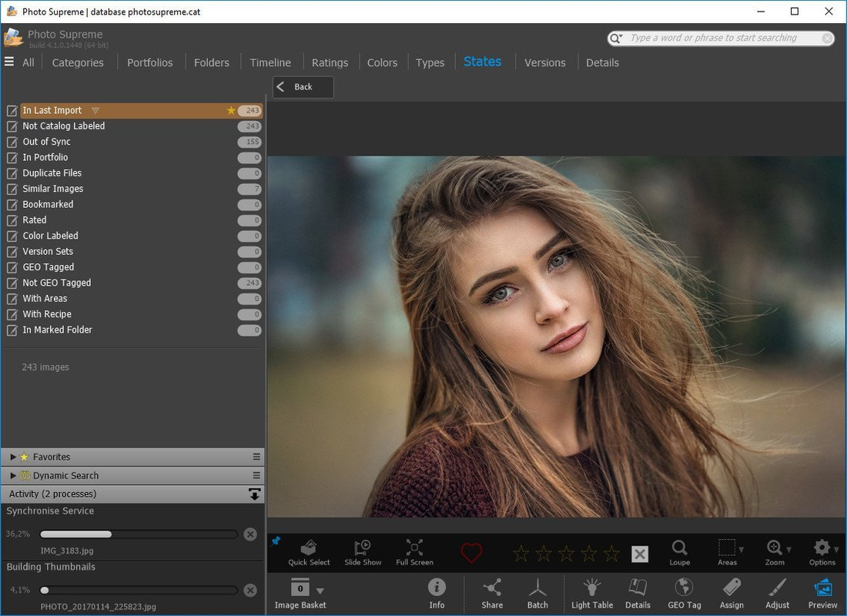847x616 pixels.
Task: Toggle checkbox next to Similar Images
Action: click(x=12, y=189)
